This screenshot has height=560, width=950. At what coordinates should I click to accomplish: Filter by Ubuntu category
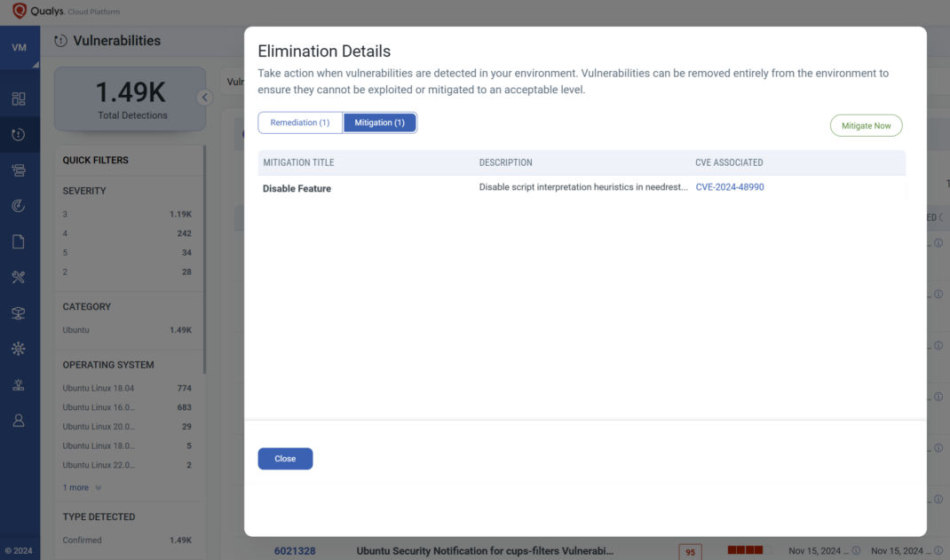tap(127, 330)
